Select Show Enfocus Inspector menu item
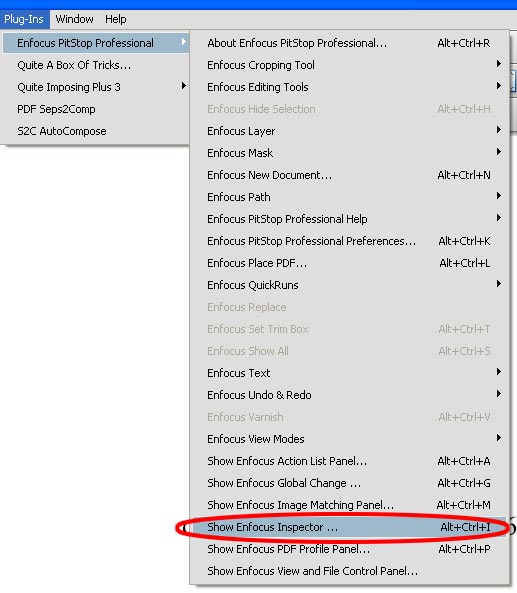The image size is (517, 593). point(348,527)
